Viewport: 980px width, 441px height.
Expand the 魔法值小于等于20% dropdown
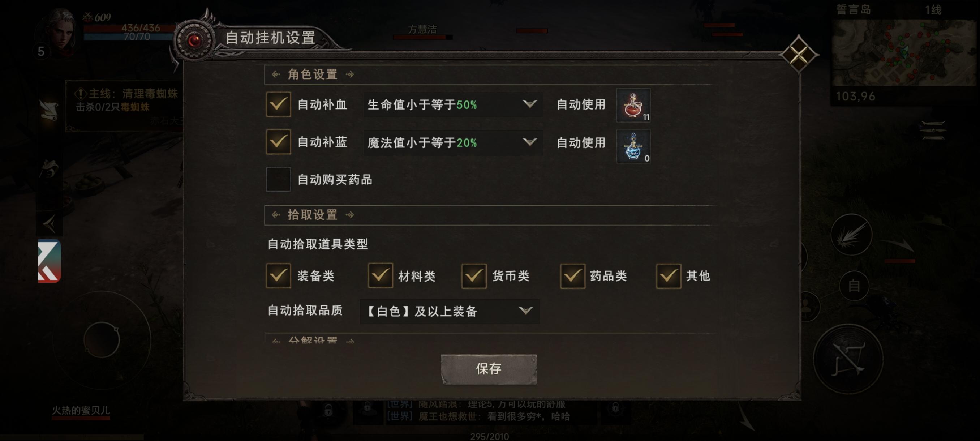tap(453, 143)
